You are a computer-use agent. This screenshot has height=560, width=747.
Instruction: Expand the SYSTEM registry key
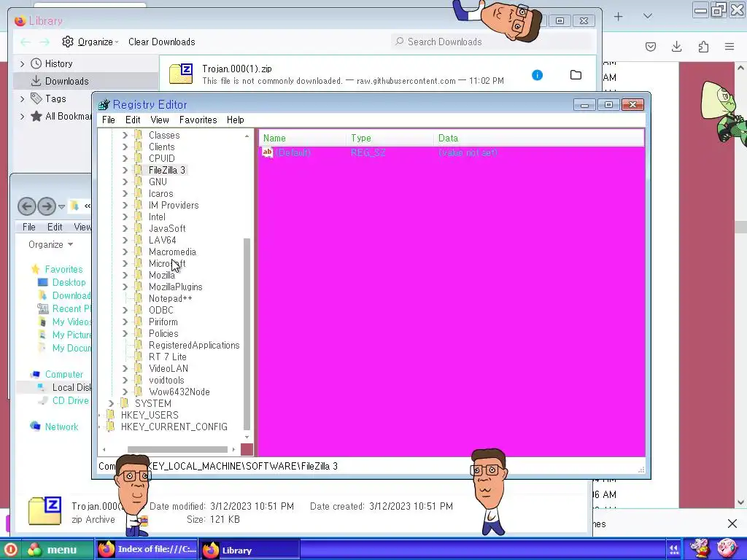click(111, 403)
